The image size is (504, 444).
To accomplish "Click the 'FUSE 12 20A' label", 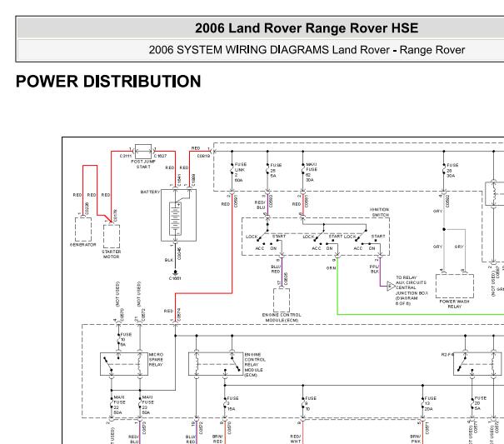I will (x=431, y=403).
